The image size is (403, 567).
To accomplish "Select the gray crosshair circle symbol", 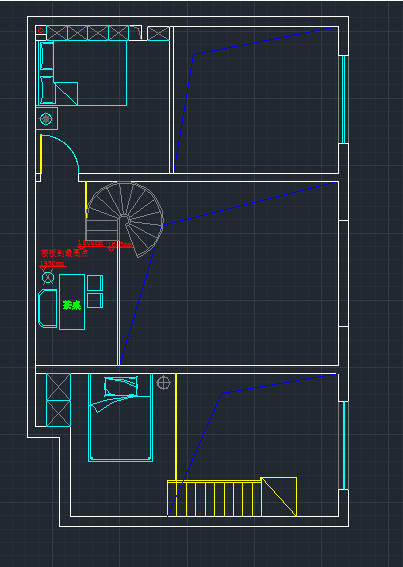I will pos(163,383).
